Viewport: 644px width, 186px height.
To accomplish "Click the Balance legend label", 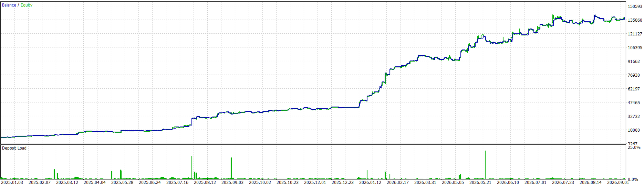I will coord(9,5).
